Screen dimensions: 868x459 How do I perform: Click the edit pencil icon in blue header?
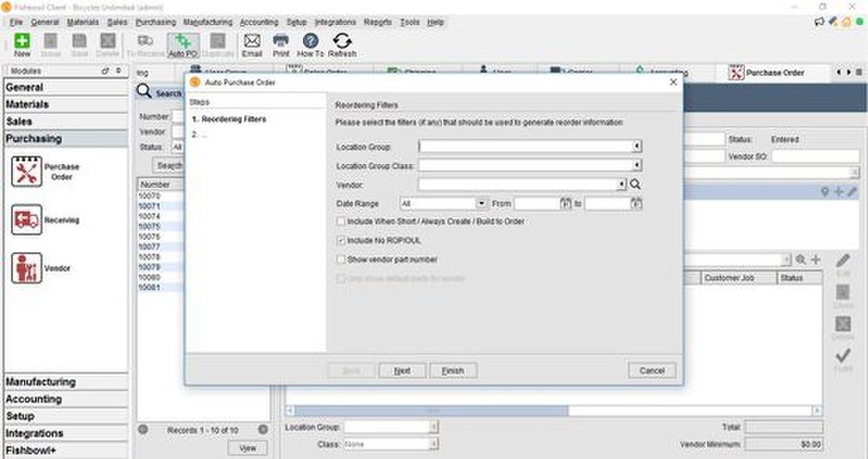click(x=852, y=192)
